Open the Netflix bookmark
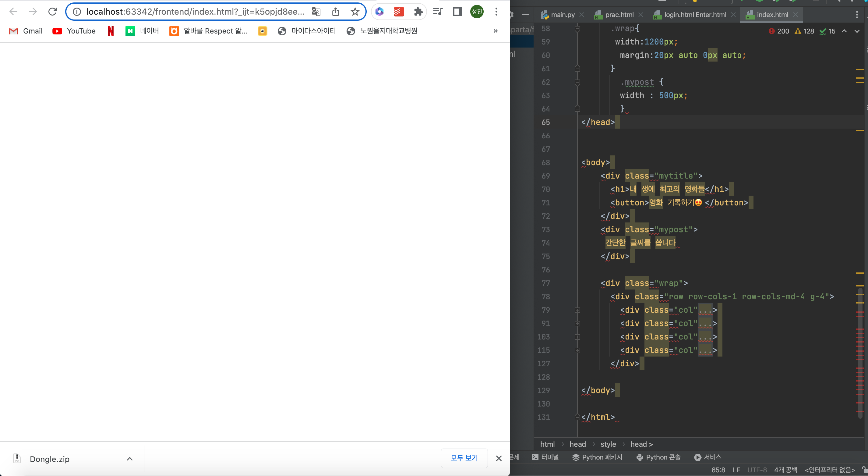868x476 pixels. click(x=111, y=31)
